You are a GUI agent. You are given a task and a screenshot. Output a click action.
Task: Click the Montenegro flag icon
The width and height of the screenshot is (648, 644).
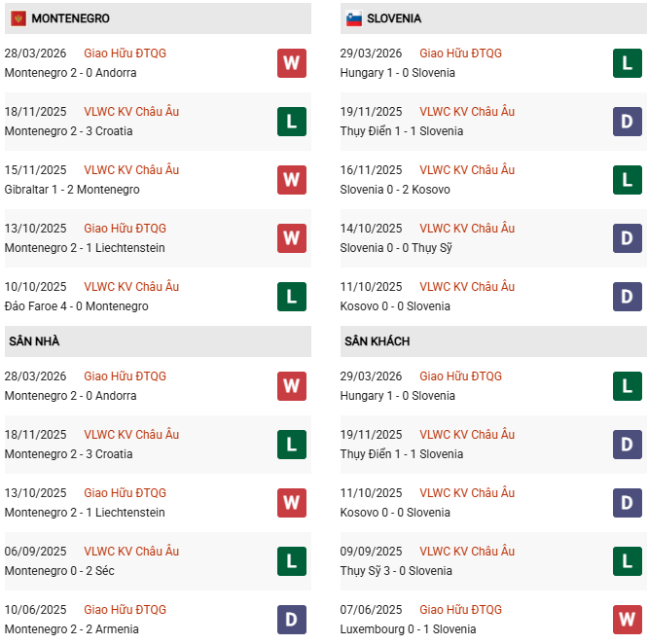18,18
